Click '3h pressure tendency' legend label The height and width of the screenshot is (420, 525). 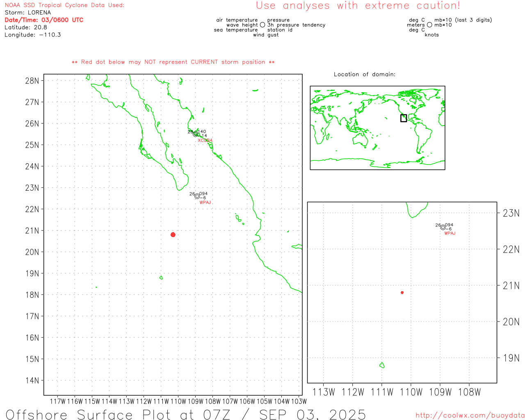pyautogui.click(x=297, y=25)
